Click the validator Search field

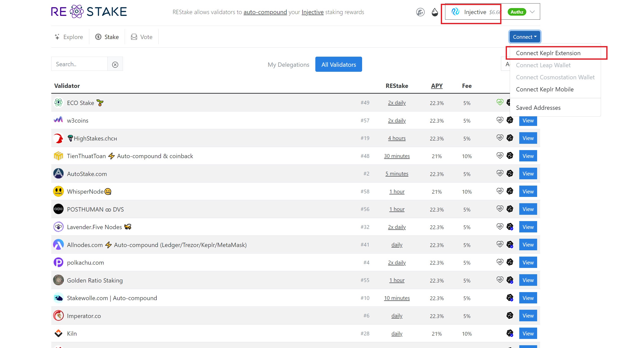click(79, 64)
